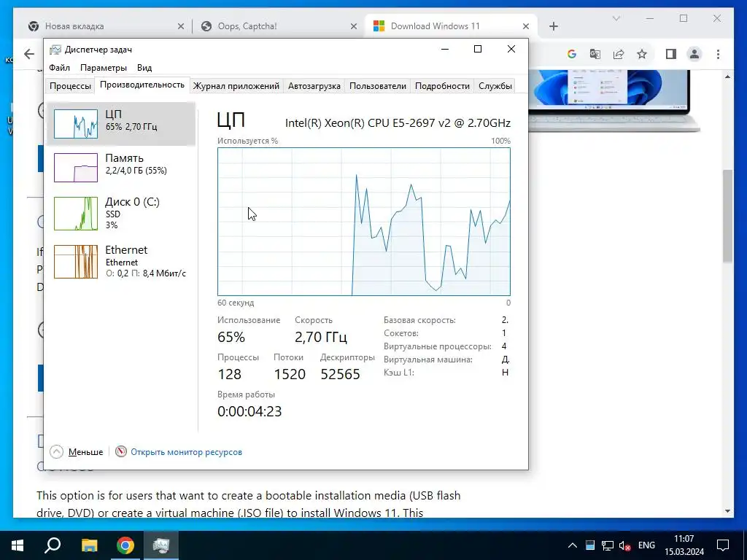Screen dimensions: 747x560
Task: Open the Windows Start menu
Action: tap(18, 545)
